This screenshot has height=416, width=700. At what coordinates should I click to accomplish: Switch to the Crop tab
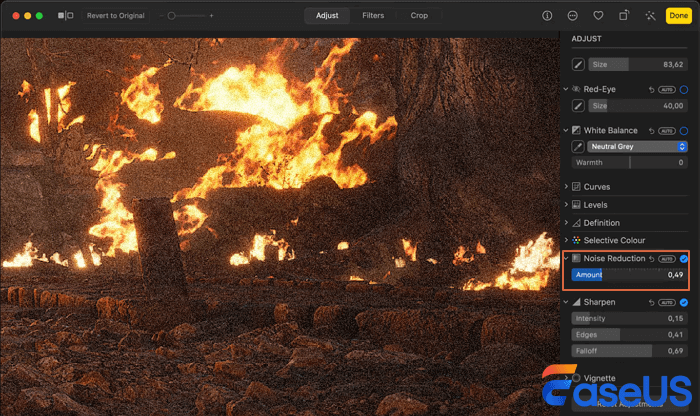click(x=419, y=16)
